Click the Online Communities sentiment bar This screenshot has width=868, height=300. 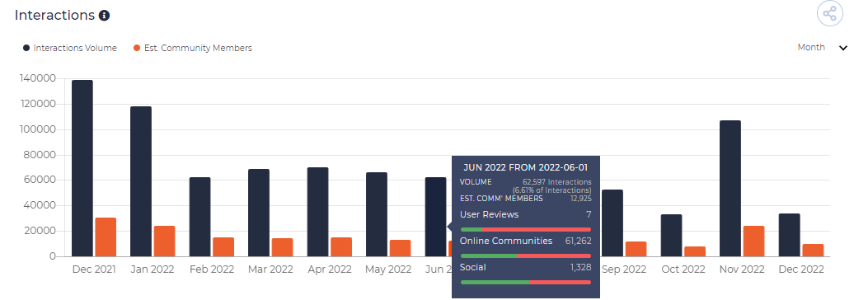525,255
